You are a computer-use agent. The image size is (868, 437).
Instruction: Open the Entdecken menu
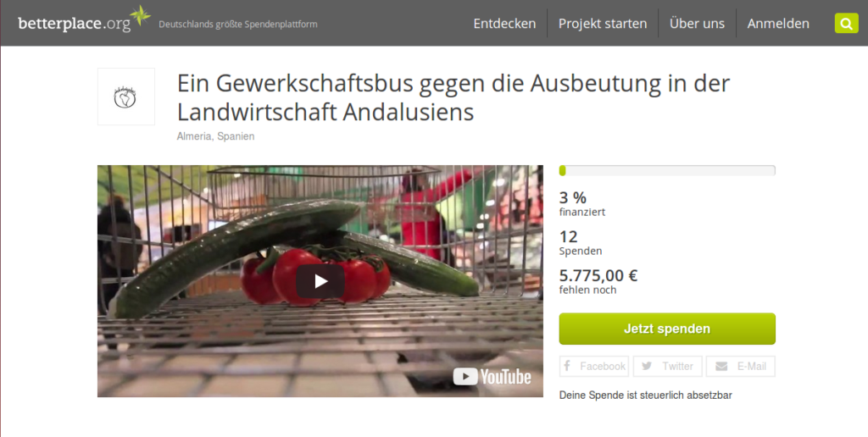click(x=504, y=23)
